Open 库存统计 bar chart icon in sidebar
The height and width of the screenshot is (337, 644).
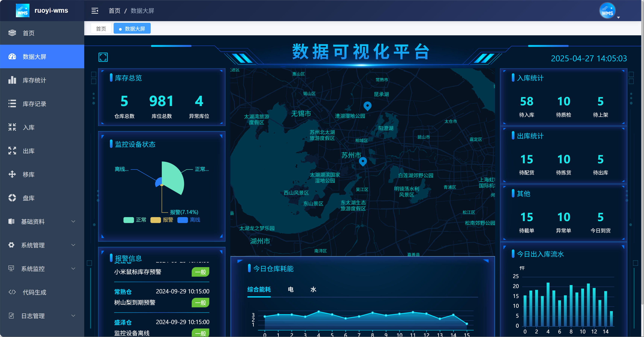point(12,80)
